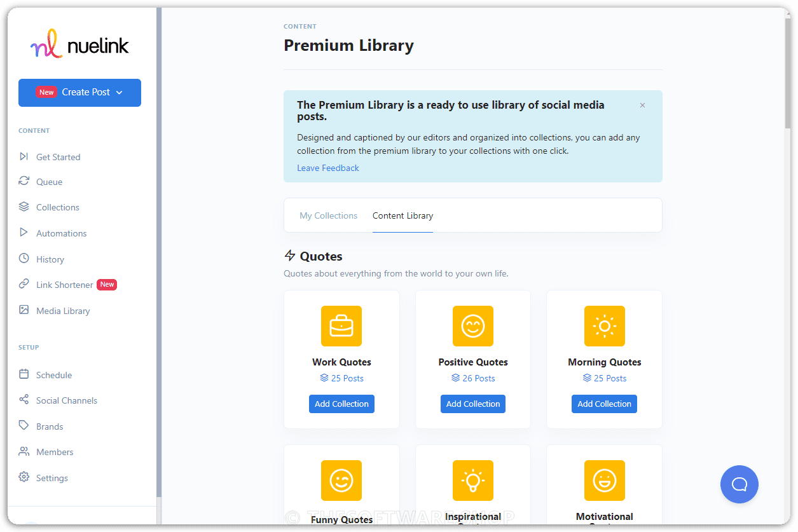Click the 26 Posts link under Positive Quotes

coord(473,378)
